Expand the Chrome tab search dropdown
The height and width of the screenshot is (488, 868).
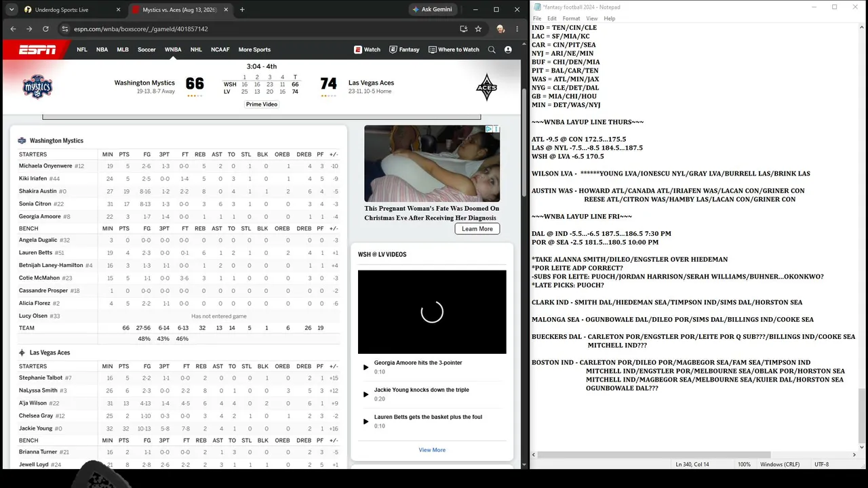pyautogui.click(x=12, y=9)
